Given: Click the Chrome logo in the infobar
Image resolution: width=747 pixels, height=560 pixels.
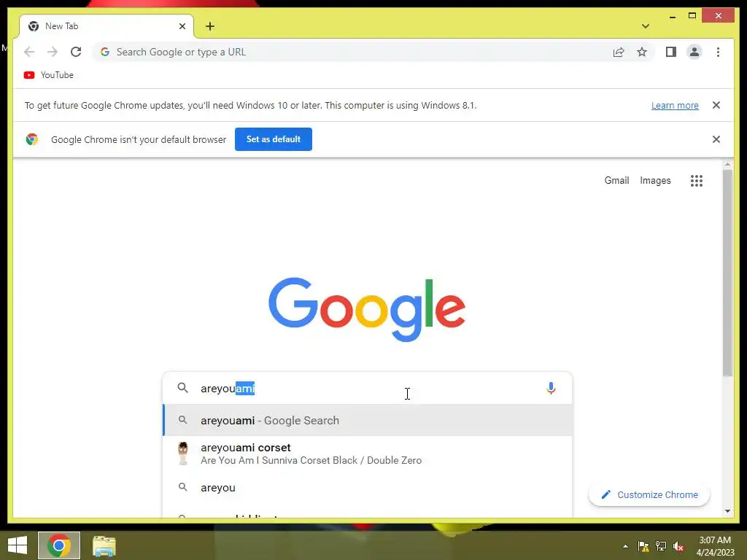Looking at the screenshot, I should pos(32,139).
